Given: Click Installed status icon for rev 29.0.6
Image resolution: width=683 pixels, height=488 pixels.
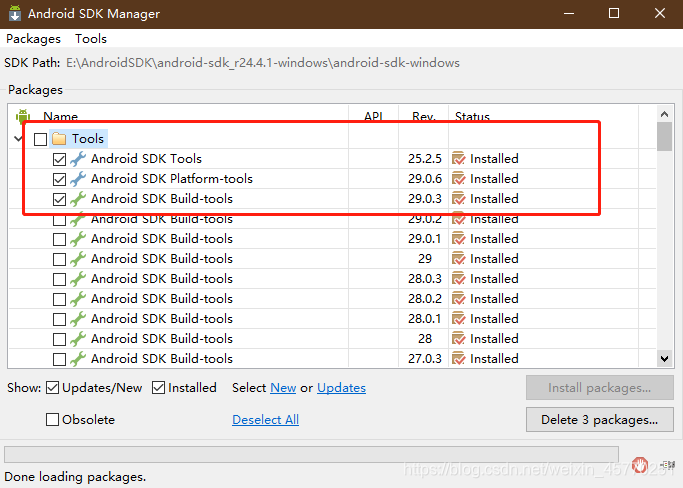Looking at the screenshot, I should click(459, 179).
